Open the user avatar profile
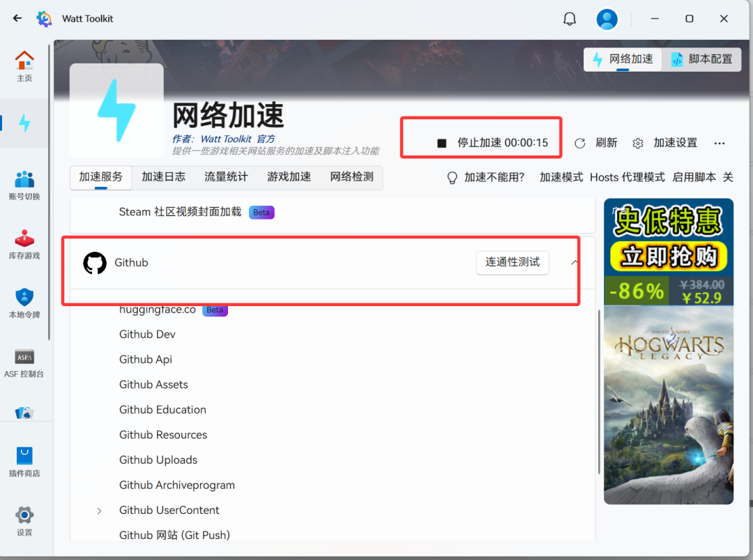The width and height of the screenshot is (753, 560). pos(607,20)
